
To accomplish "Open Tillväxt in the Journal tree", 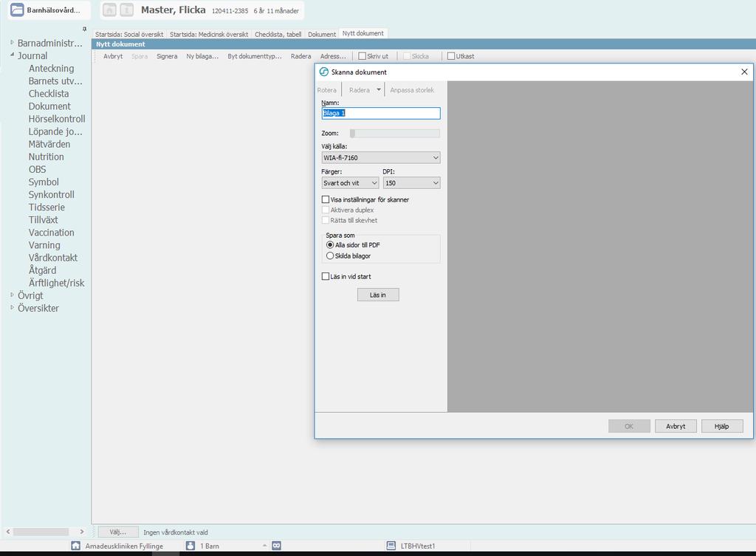I will 43,220.
